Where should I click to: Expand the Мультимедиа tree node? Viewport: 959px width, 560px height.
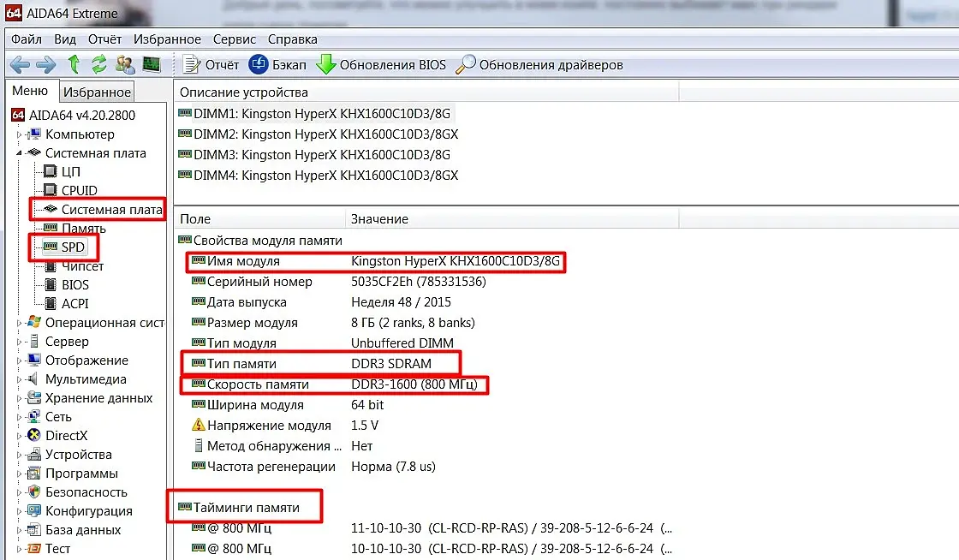[19, 379]
